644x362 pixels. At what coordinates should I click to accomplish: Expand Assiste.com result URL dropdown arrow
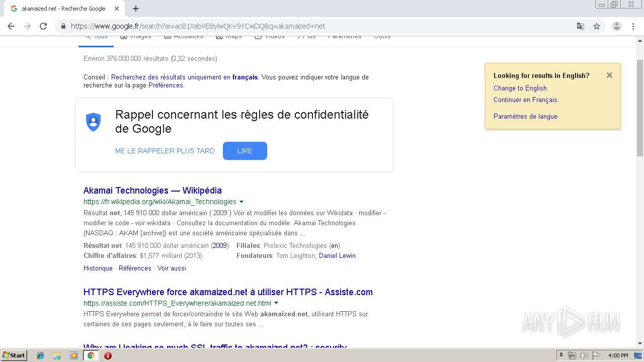coord(276,303)
